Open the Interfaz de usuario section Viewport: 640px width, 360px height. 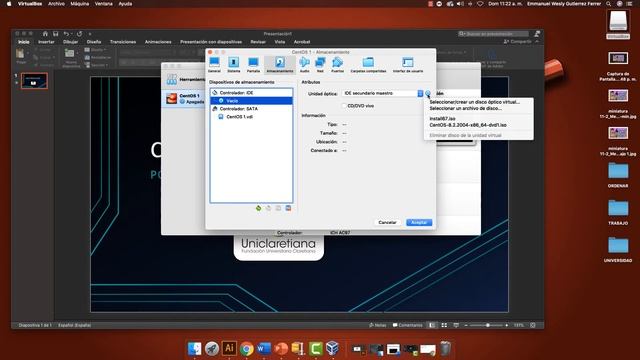408,65
